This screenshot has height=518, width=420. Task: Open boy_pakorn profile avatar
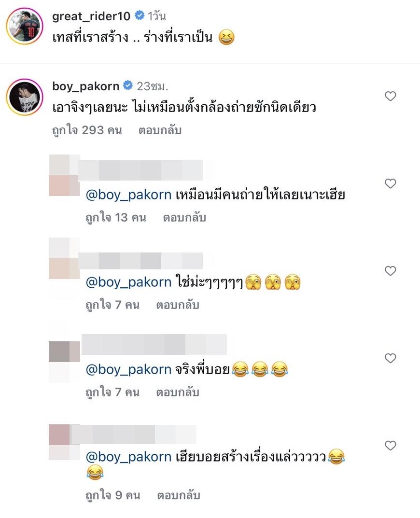[x=25, y=97]
